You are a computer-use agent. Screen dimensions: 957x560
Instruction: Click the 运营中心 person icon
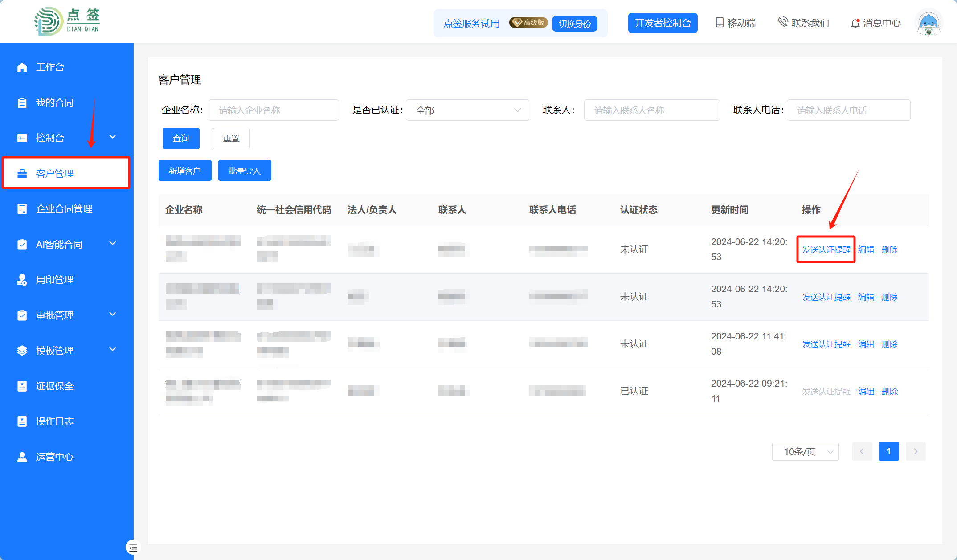pyautogui.click(x=22, y=457)
